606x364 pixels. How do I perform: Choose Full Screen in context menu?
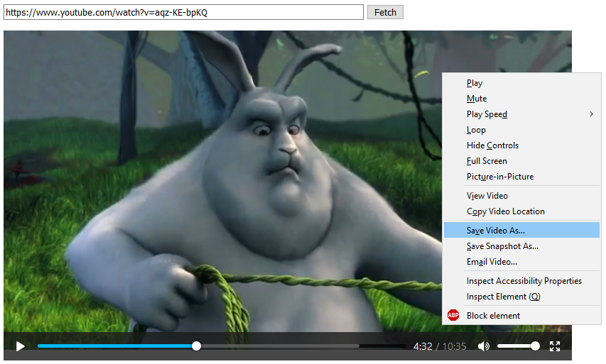point(521,161)
